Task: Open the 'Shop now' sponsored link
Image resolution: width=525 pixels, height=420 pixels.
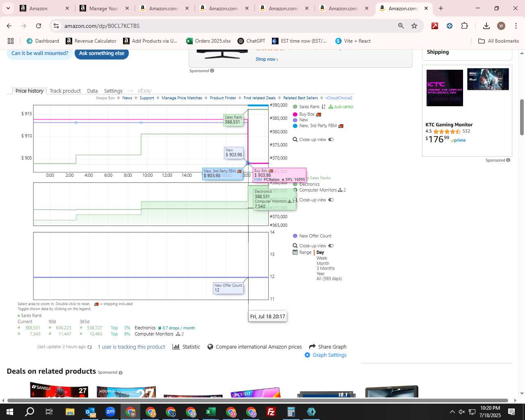Action: [267, 59]
